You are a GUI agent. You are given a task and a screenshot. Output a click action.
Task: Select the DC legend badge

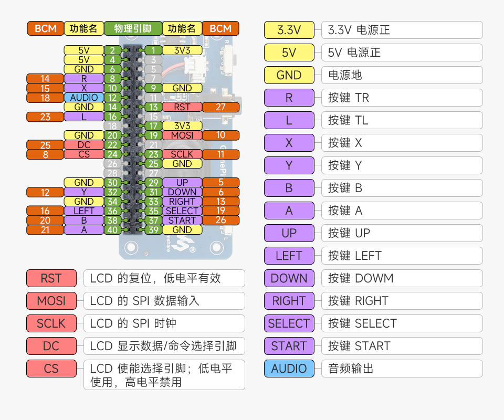(x=51, y=346)
